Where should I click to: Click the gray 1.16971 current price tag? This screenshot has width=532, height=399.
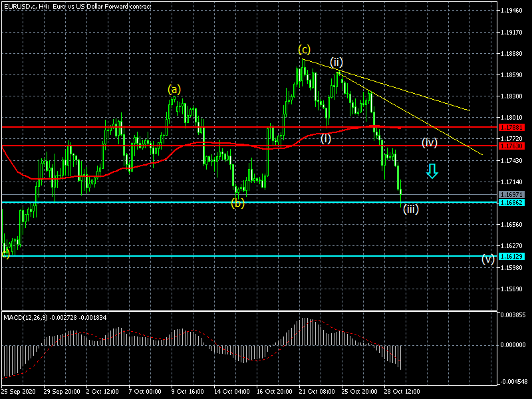(511, 195)
